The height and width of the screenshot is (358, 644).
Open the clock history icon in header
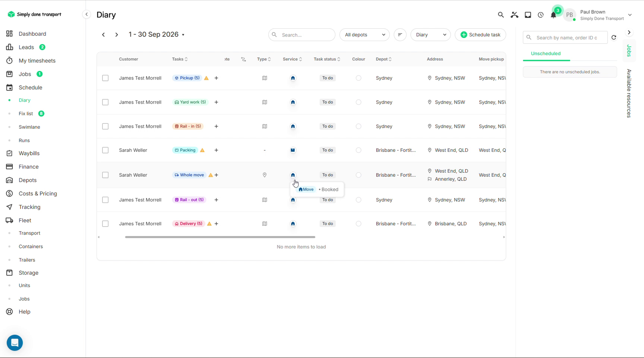[x=541, y=15]
